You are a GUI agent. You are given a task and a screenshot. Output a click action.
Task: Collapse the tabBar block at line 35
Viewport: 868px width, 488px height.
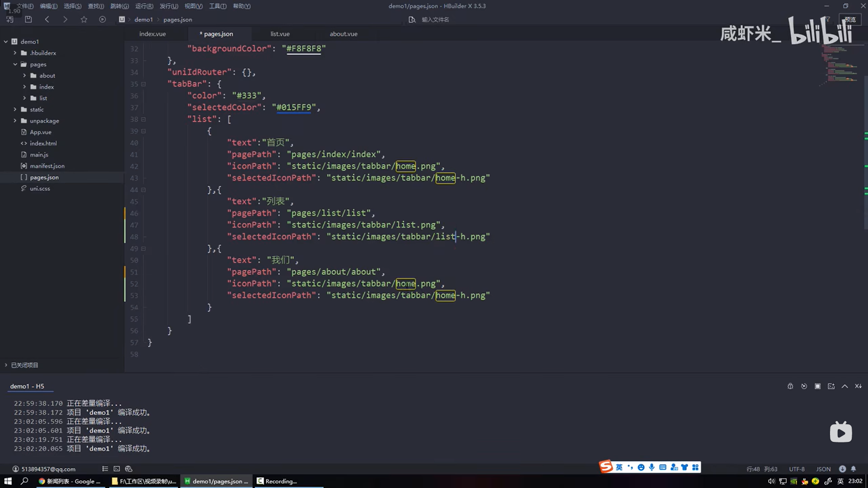coord(143,84)
